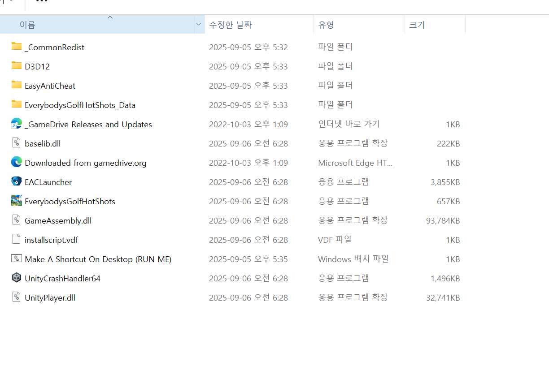Click the 2025-09-05 오후 5:32 date cell
This screenshot has width=549, height=392.
248,47
